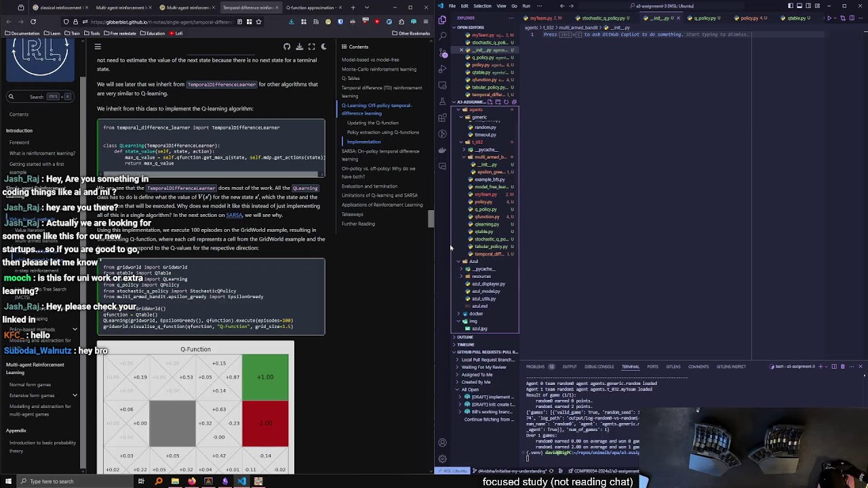Open VS Code Manage gear icon
Screen dimensions: 868x488
pos(443,459)
